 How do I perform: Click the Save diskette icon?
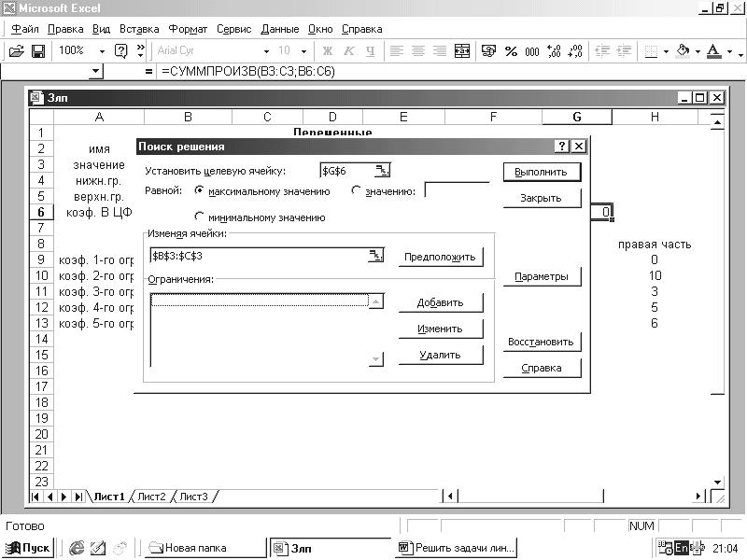pyautogui.click(x=38, y=50)
